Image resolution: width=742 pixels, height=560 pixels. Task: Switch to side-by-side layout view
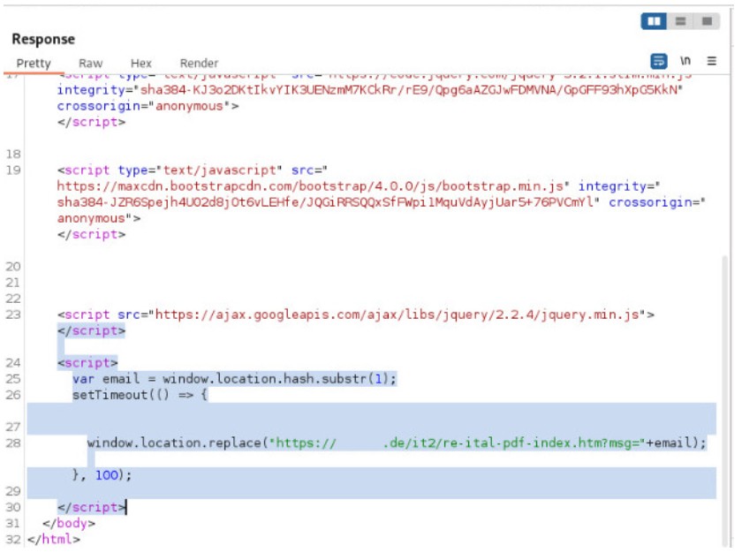point(654,20)
